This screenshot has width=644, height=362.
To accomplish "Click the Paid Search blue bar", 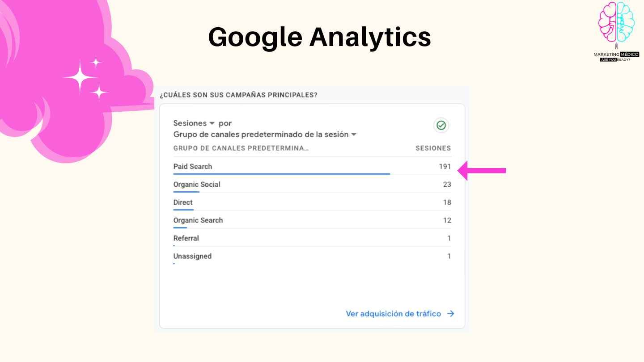I will [x=282, y=174].
